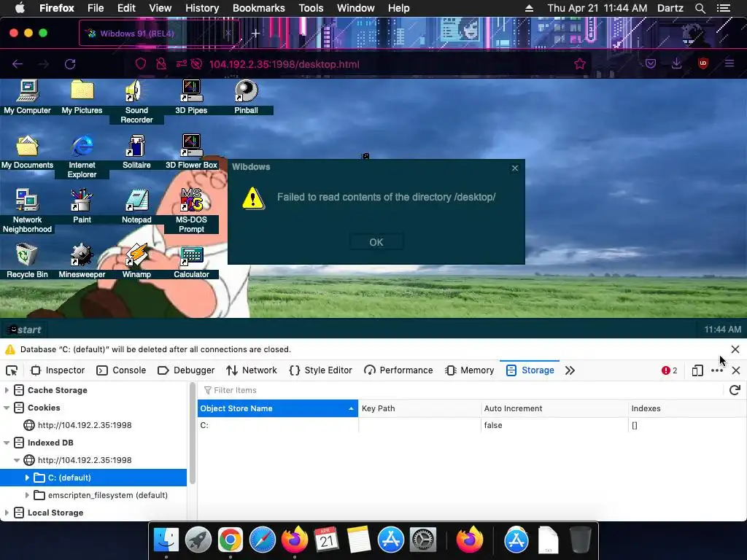Switch to the Debugger tab

coord(186,370)
